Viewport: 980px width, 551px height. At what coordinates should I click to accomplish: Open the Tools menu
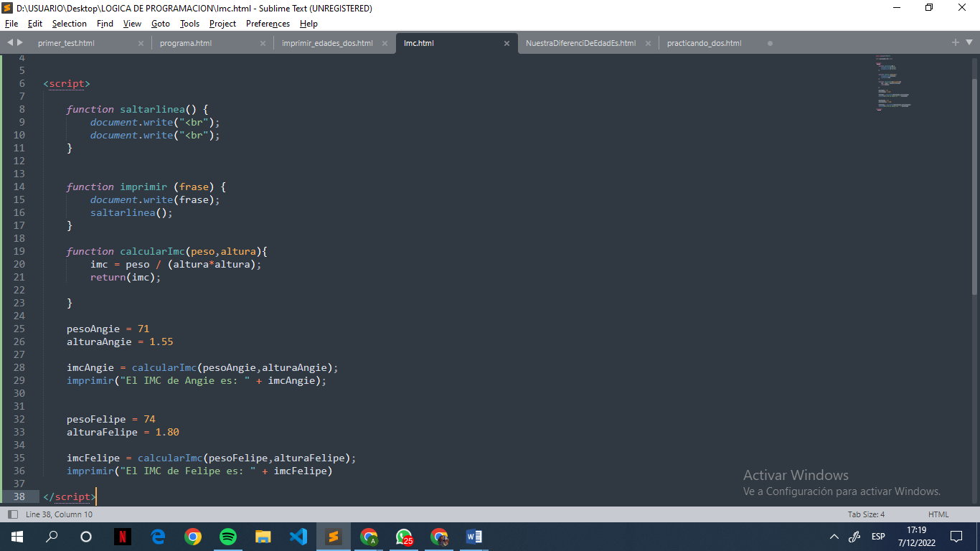point(189,24)
